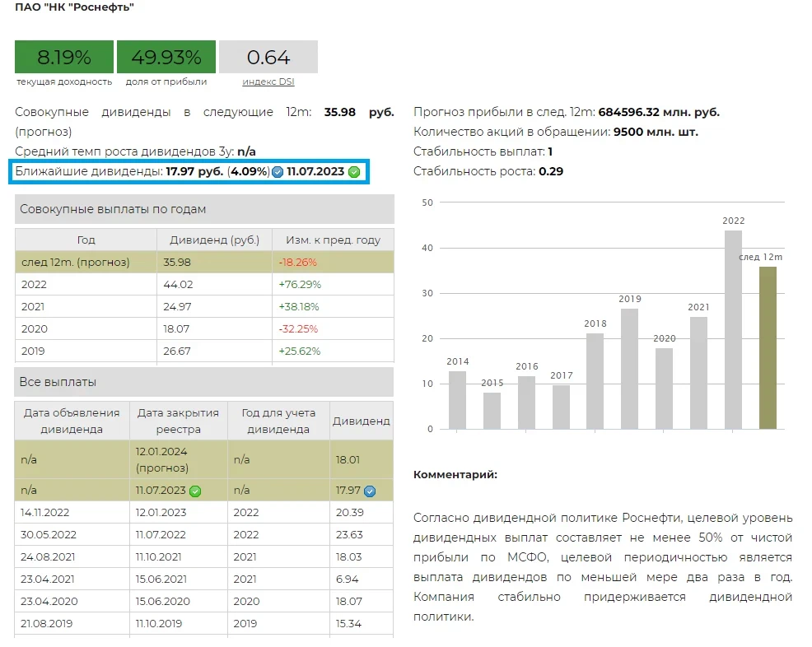Click blue badge icon beside 4.09% yield
The width and height of the screenshot is (812, 647).
coord(278,172)
